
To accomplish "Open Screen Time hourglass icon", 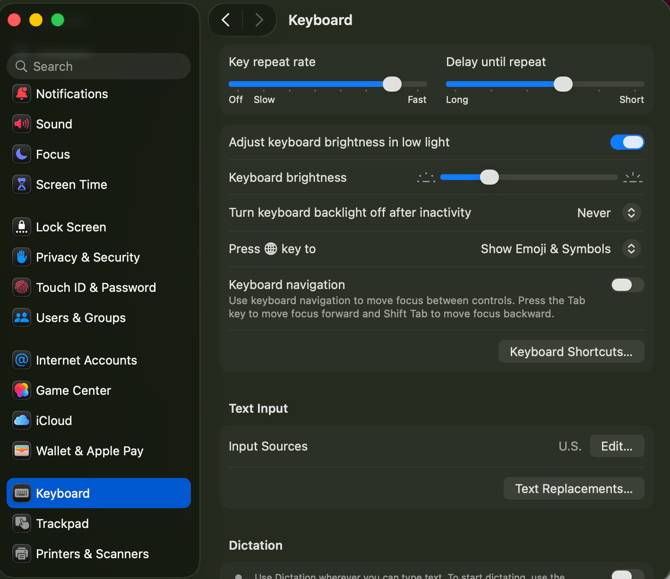I will [x=21, y=184].
